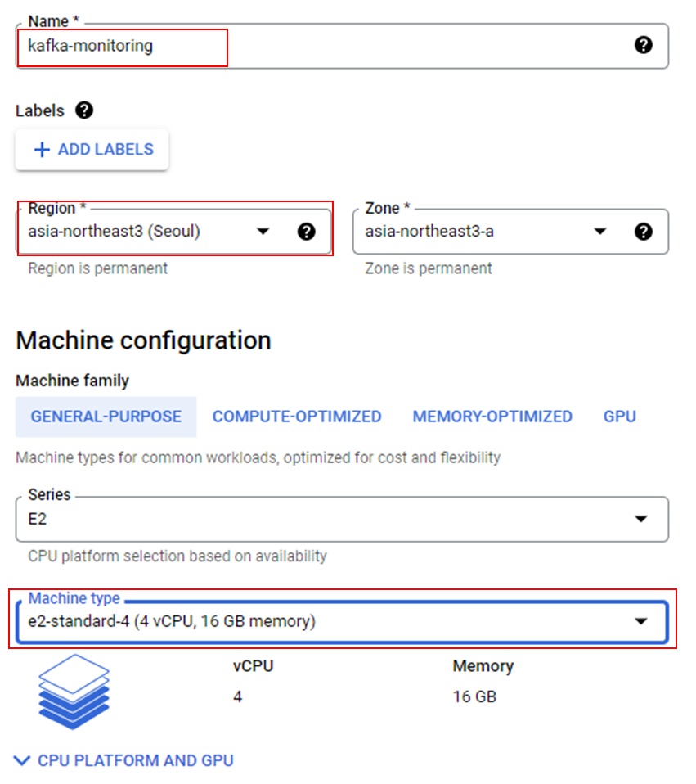The image size is (696, 784).
Task: Switch to the GPU machine family tab
Action: coord(619,417)
